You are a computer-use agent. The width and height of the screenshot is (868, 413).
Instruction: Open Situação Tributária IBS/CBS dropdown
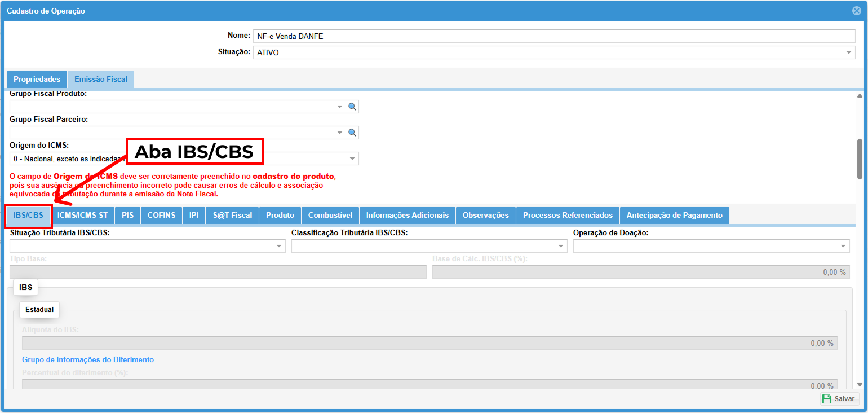[279, 246]
